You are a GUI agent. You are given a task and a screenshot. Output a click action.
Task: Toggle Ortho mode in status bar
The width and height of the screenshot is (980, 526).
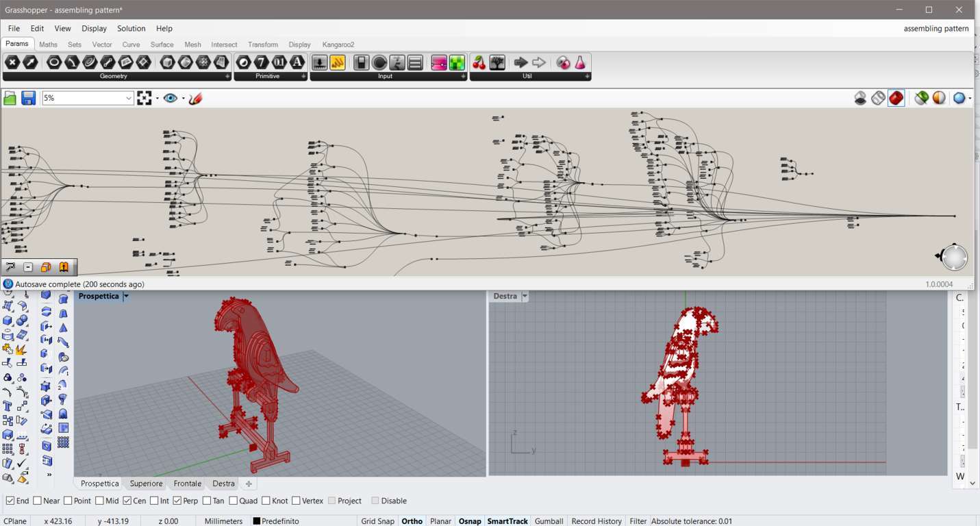pyautogui.click(x=412, y=521)
